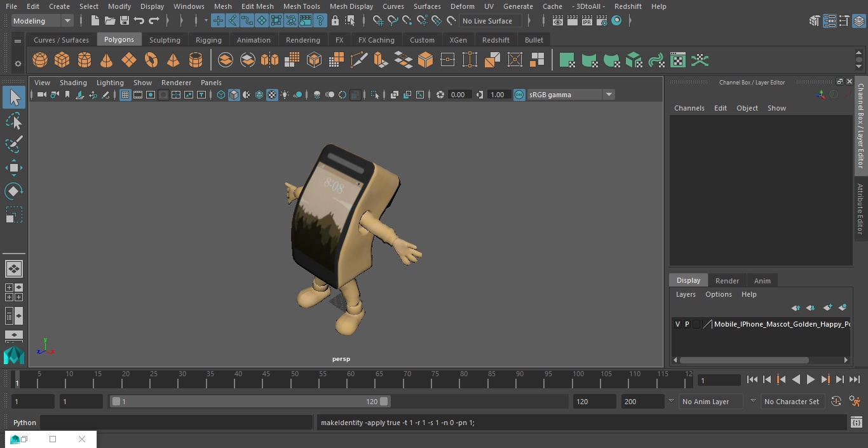
Task: Click the range slider end handle
Action: [384, 402]
